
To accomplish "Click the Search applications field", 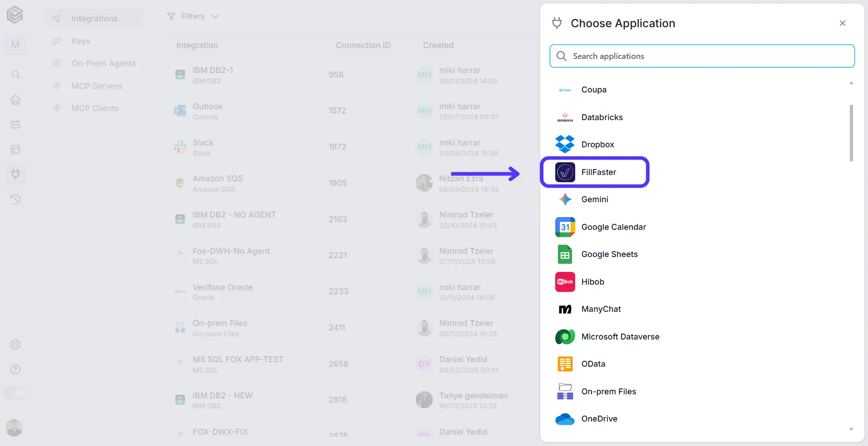I will coord(702,56).
